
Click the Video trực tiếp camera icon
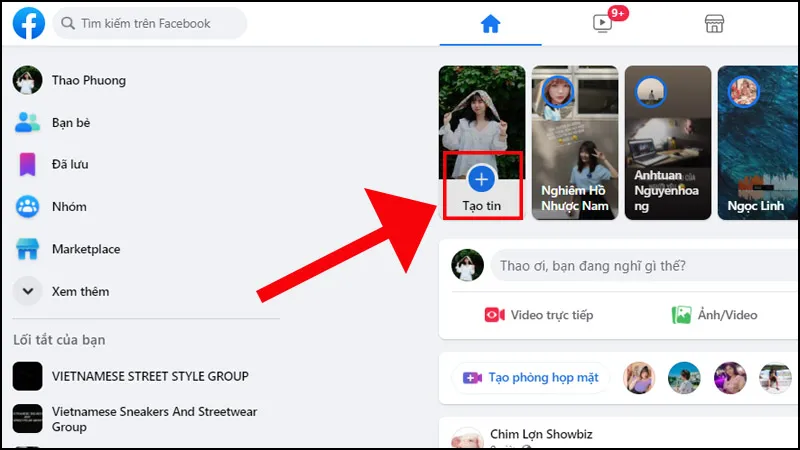(x=494, y=315)
